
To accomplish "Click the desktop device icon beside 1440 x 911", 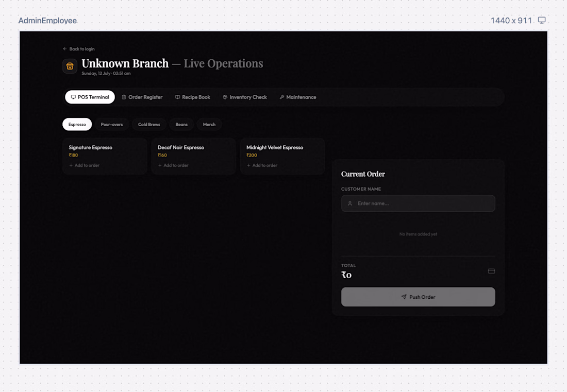I will 541,20.
